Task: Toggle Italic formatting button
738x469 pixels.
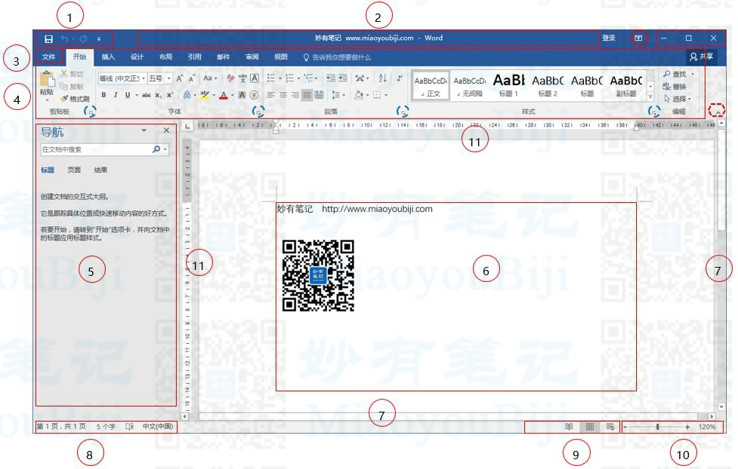Action: point(116,96)
